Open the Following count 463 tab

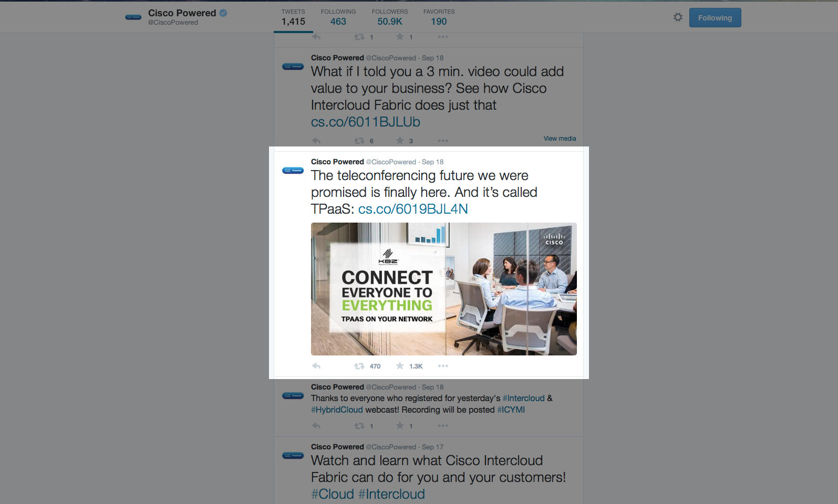pos(338,17)
